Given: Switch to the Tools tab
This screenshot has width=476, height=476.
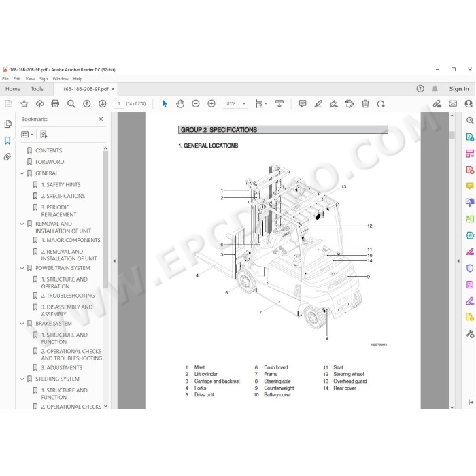Looking at the screenshot, I should pos(37,89).
